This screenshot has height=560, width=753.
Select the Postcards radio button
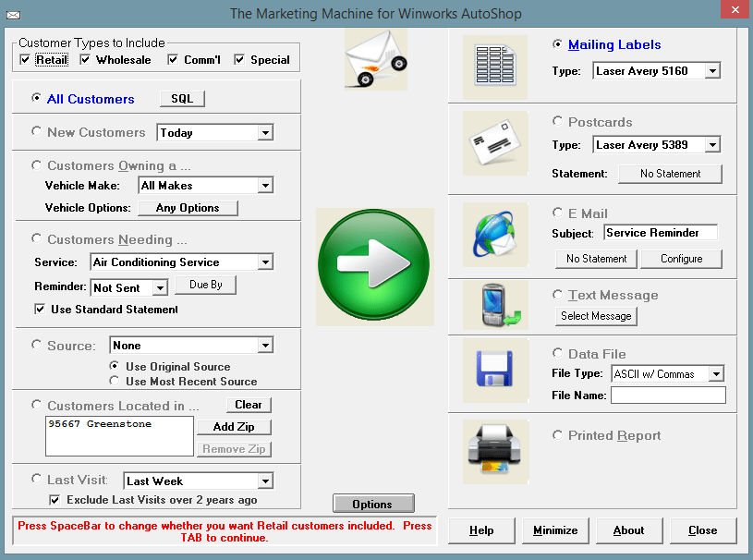[557, 121]
